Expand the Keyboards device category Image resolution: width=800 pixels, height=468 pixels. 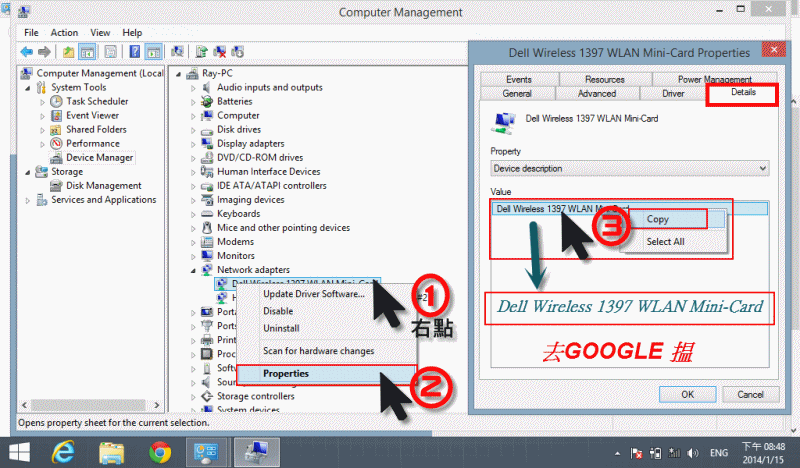[x=193, y=214]
